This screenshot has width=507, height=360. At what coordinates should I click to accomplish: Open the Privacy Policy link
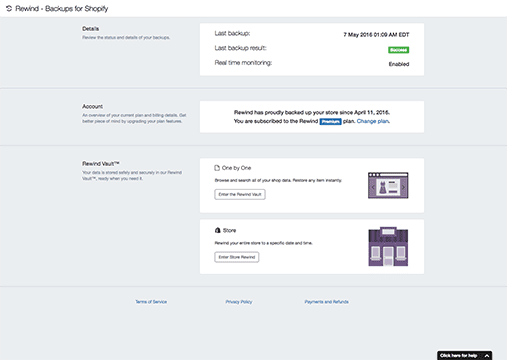[x=239, y=302]
